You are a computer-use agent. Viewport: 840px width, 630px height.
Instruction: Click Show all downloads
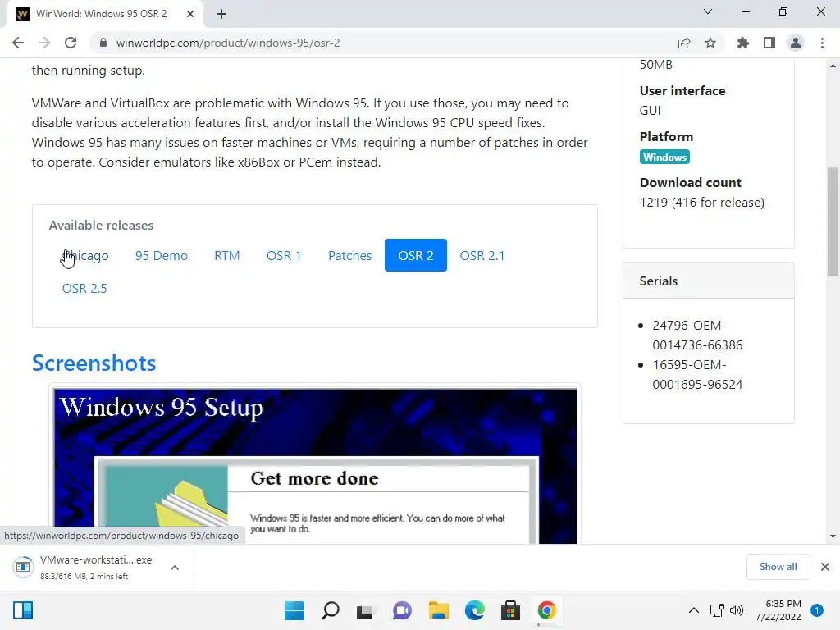778,567
